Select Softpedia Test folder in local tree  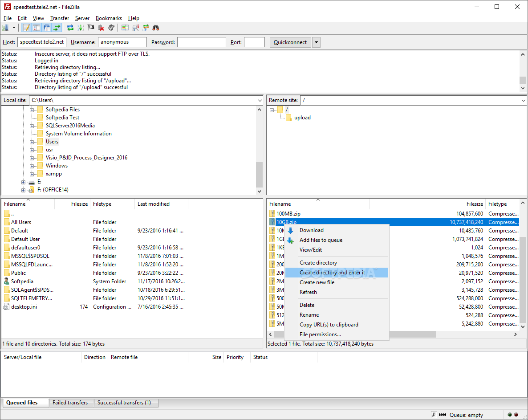(x=62, y=118)
